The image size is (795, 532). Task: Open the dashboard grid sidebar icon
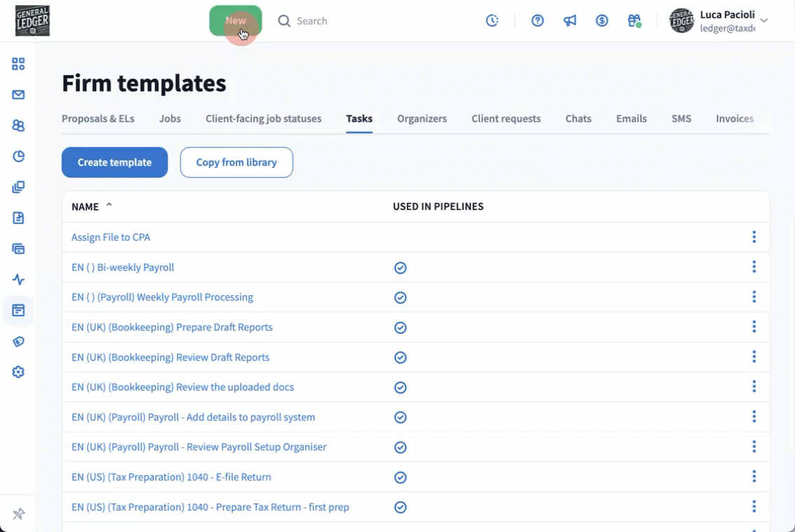18,64
